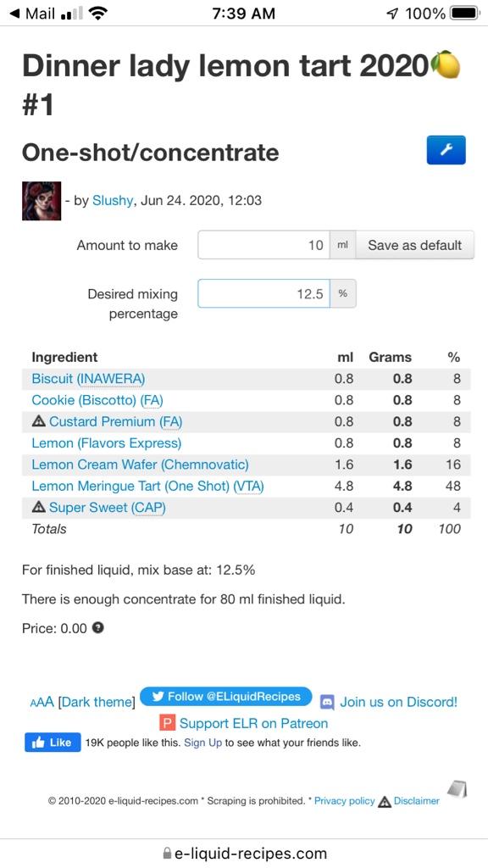488x868 pixels.
Task: Open the price help question-mark icon
Action: [98, 628]
